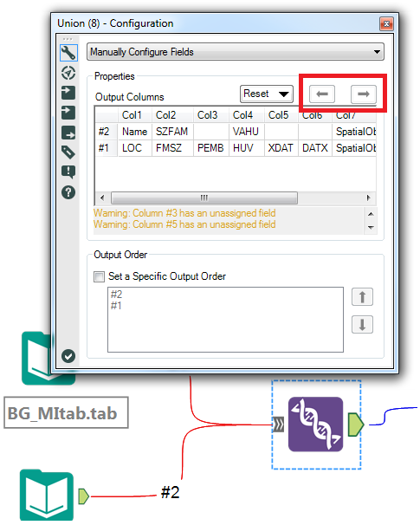Screen dimensions: 420x525
Task: Open the Help question mark icon
Action: 68,192
